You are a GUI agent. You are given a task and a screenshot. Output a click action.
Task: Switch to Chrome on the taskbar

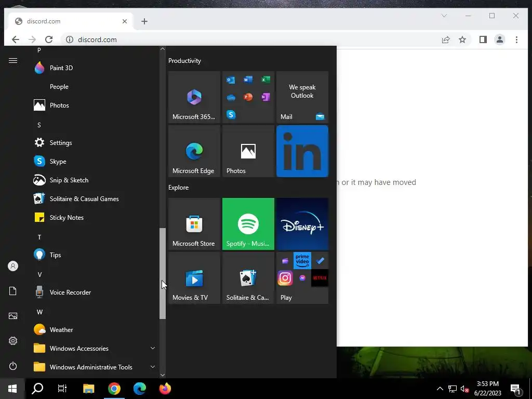click(114, 389)
